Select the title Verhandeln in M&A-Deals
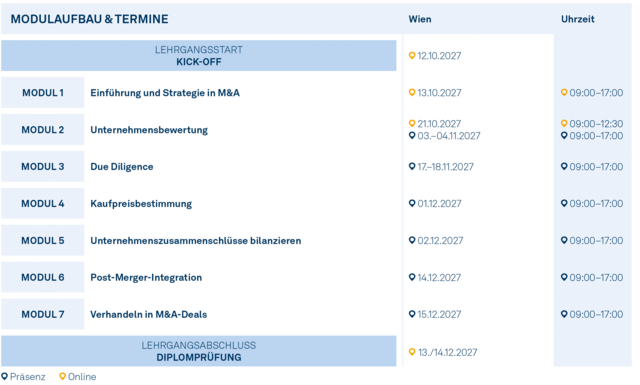The width and height of the screenshot is (640, 385). point(149,314)
